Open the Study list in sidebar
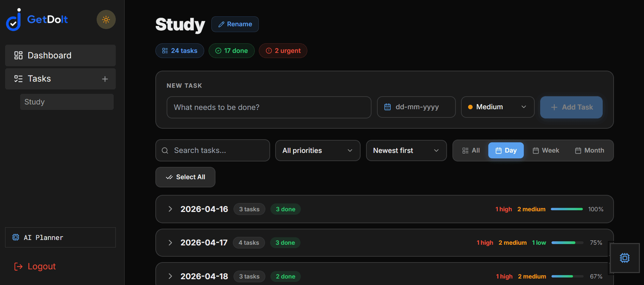The height and width of the screenshot is (285, 644). coord(67,102)
